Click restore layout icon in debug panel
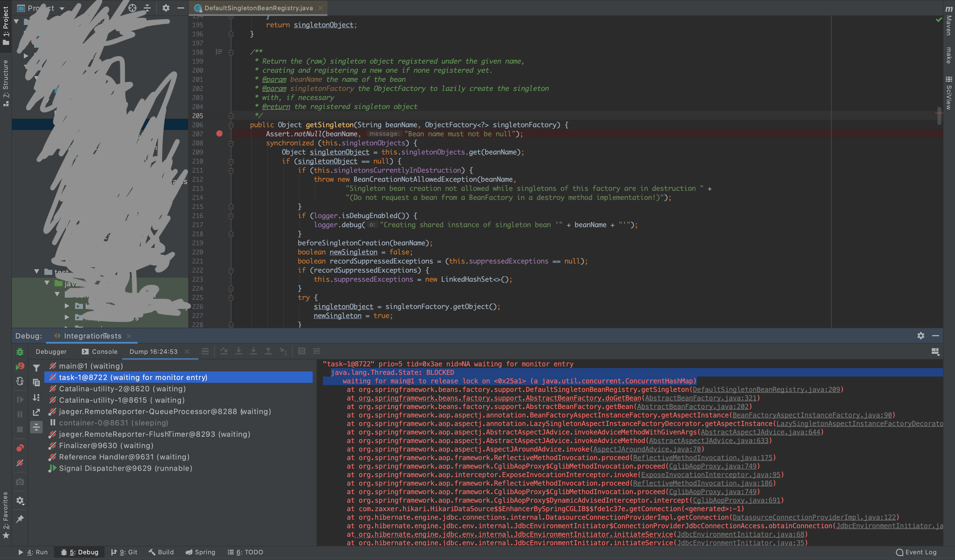The height and width of the screenshot is (560, 955). tap(935, 352)
